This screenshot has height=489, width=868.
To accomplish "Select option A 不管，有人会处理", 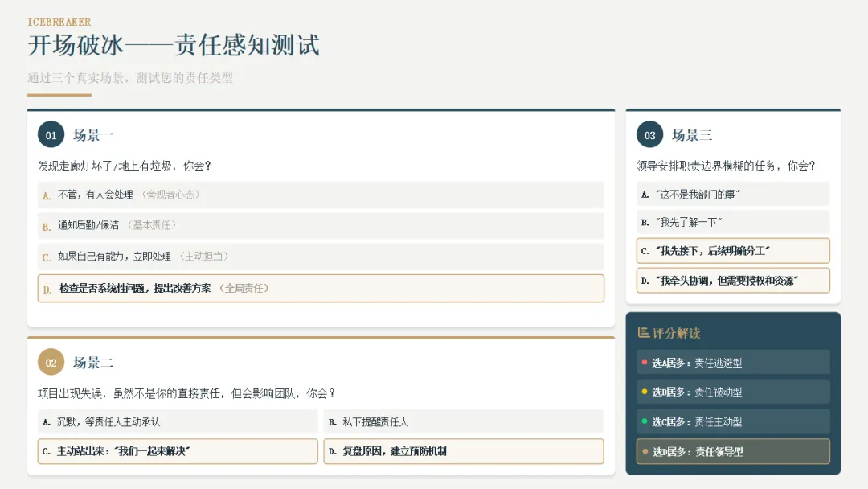I will tap(321, 195).
